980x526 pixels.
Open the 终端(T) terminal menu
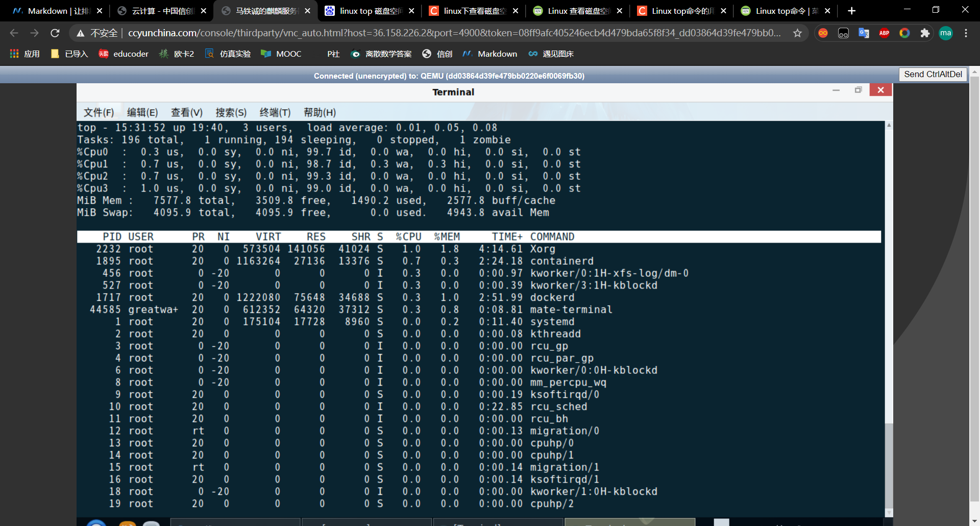pos(275,112)
